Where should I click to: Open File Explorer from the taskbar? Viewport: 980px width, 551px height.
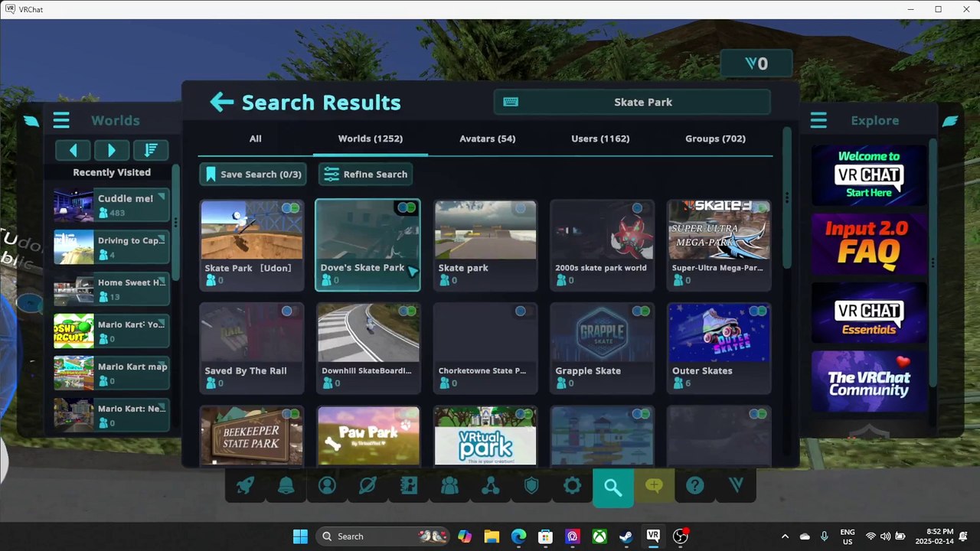(492, 536)
